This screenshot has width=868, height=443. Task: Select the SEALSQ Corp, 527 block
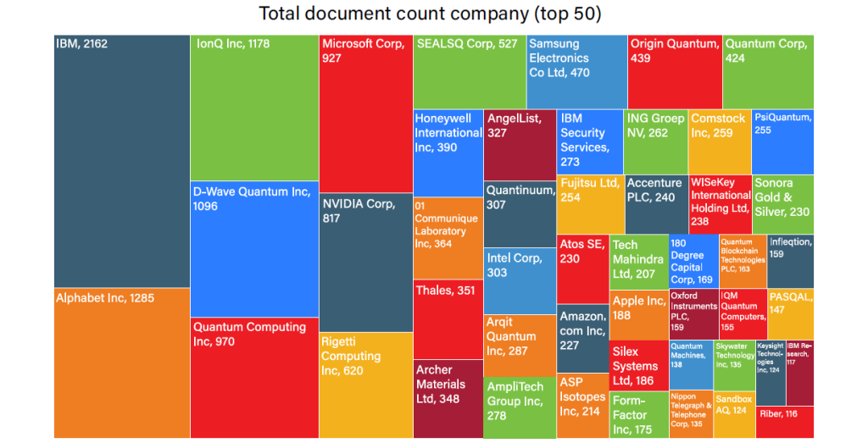pyautogui.click(x=470, y=72)
